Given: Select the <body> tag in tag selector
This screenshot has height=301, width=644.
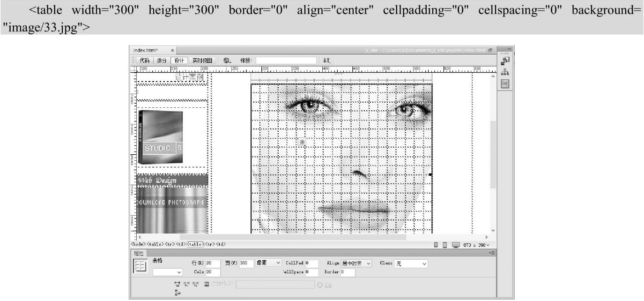Looking at the screenshot, I should (139, 244).
